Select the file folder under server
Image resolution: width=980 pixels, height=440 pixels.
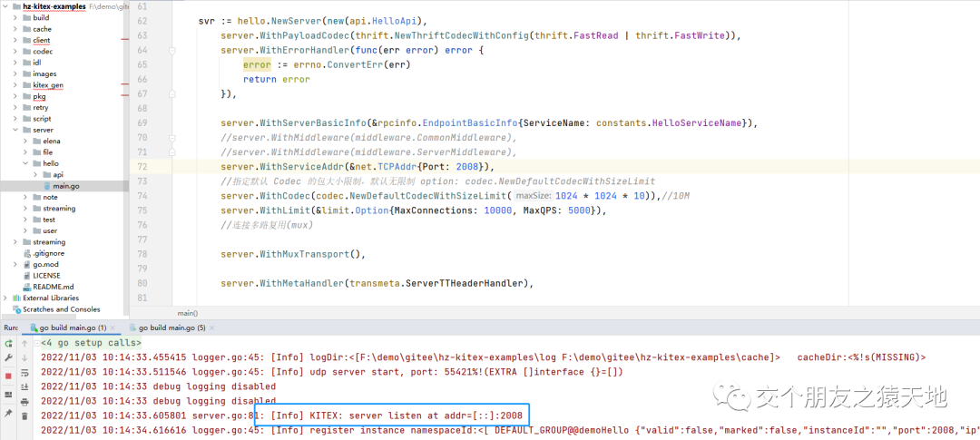tap(47, 152)
